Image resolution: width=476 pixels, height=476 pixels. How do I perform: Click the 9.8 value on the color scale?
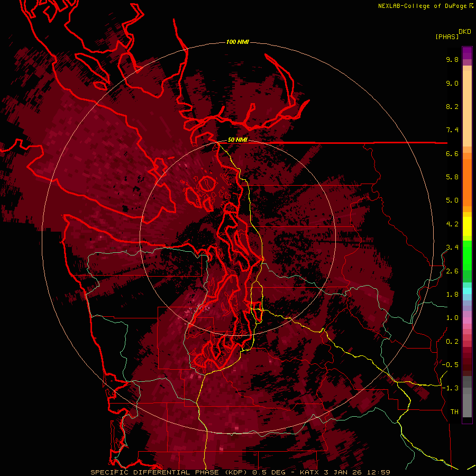[x=452, y=59]
